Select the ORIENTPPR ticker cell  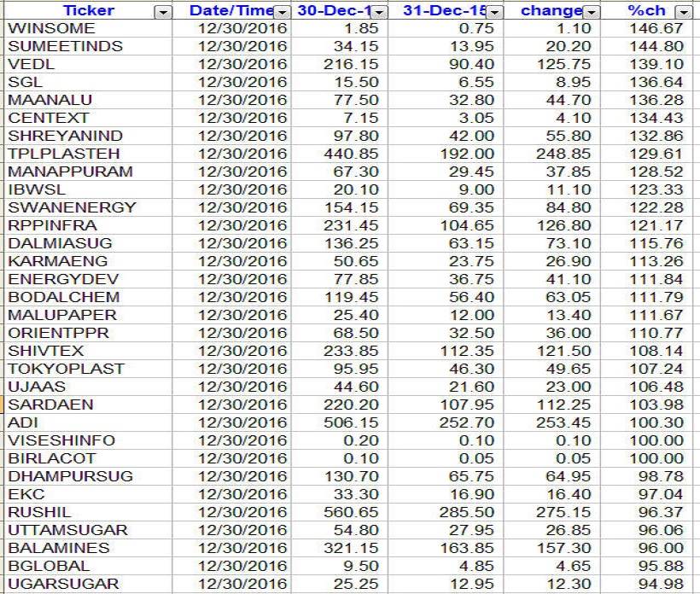pos(88,333)
